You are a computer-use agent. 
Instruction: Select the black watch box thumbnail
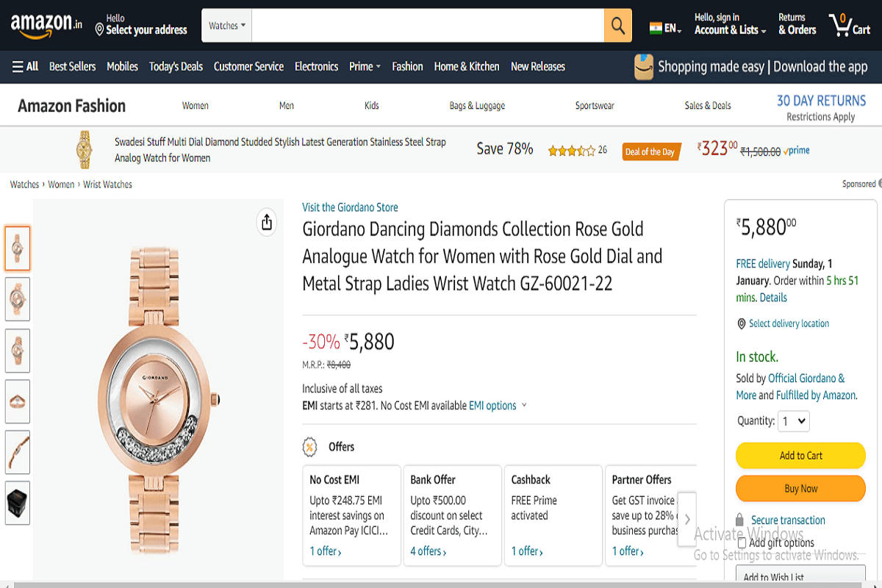tap(17, 503)
